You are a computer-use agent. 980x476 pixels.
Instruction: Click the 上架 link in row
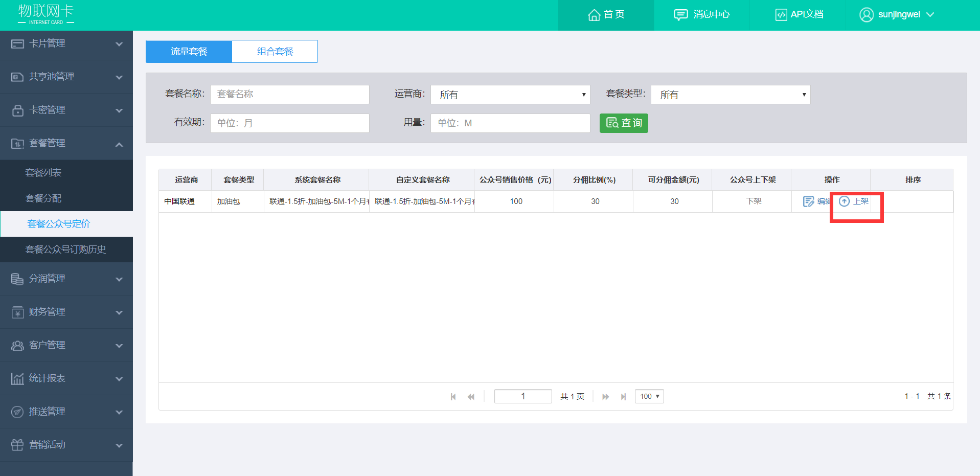861,201
